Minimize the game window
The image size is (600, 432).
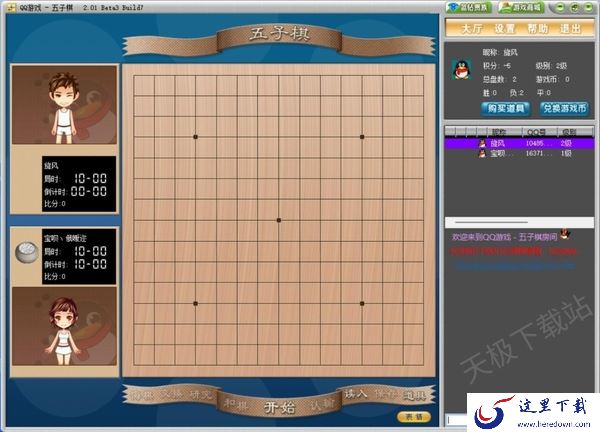(561, 7)
